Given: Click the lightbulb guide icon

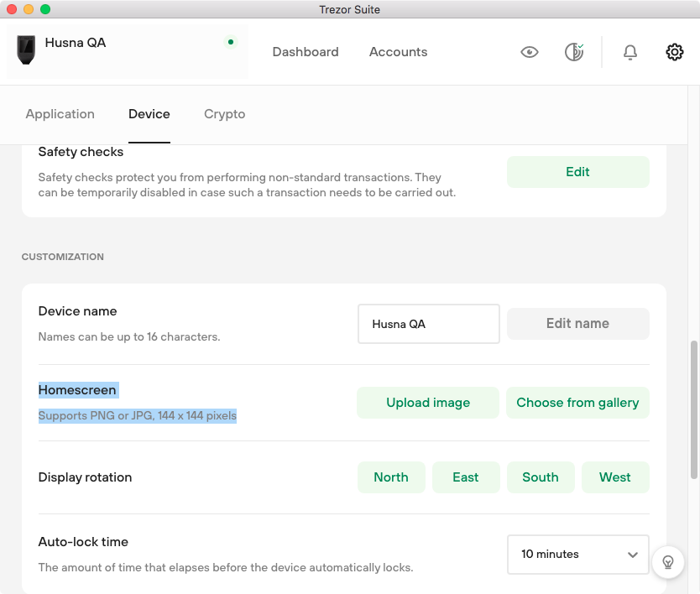Looking at the screenshot, I should (668, 562).
